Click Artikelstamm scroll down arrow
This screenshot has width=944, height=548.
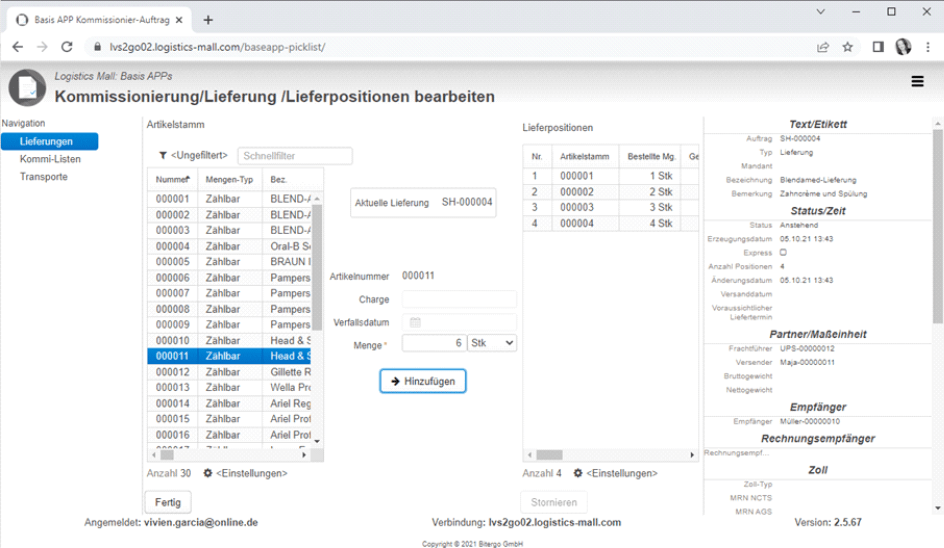(x=317, y=441)
